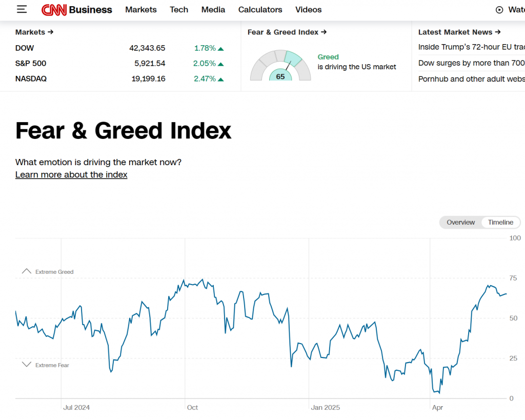Open the Calculators menu item
The height and width of the screenshot is (420, 525).
260,10
